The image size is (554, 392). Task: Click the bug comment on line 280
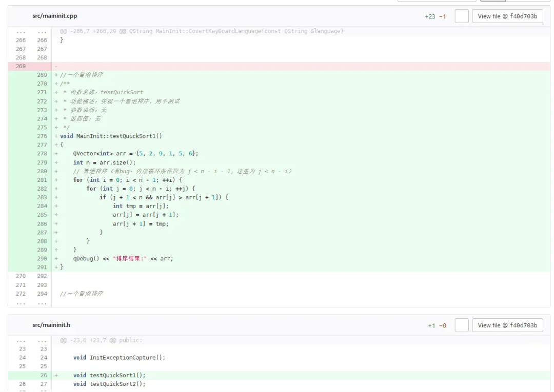183,171
